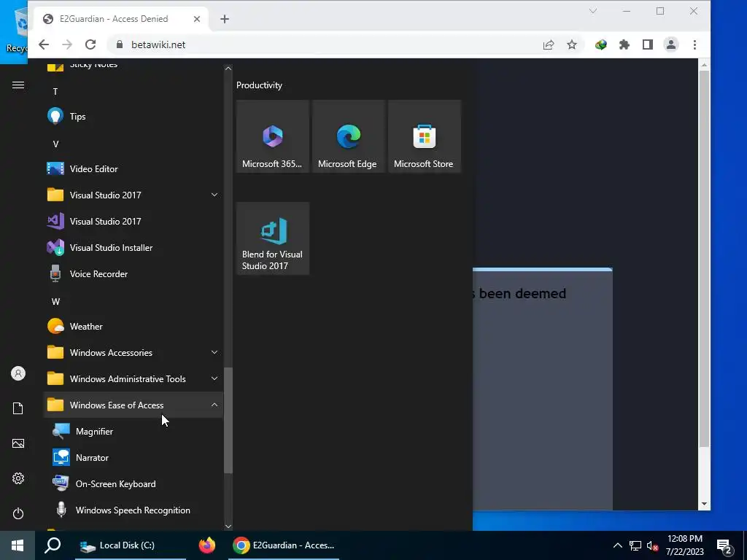The image size is (747, 560).
Task: Bookmark page with star icon
Action: (x=572, y=44)
